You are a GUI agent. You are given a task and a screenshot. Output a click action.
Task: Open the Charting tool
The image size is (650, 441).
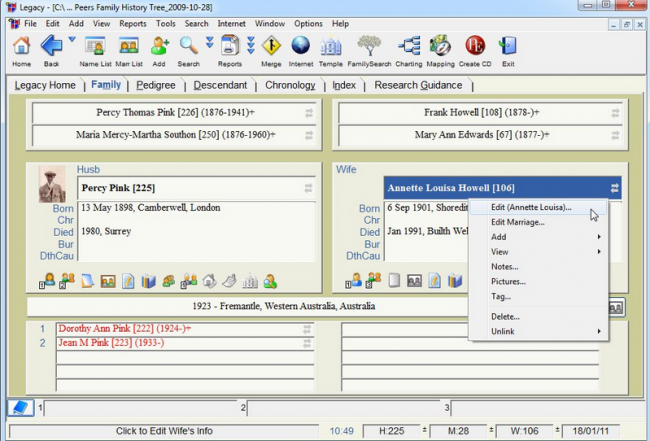[409, 48]
